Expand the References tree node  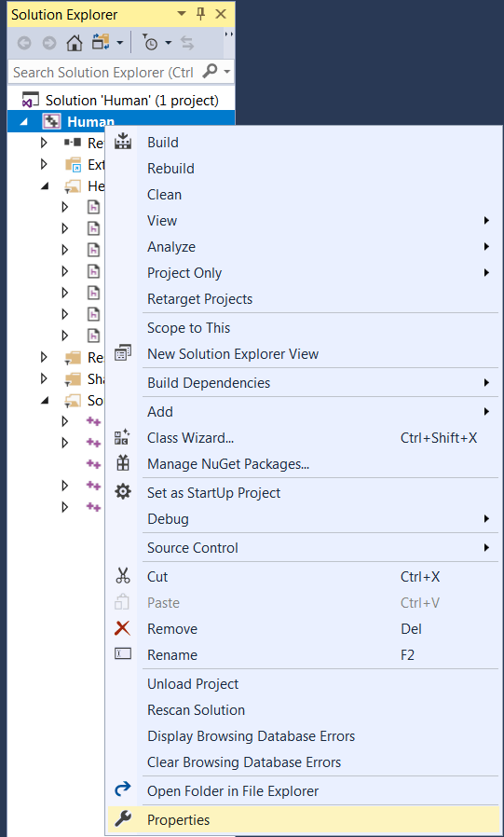point(45,143)
